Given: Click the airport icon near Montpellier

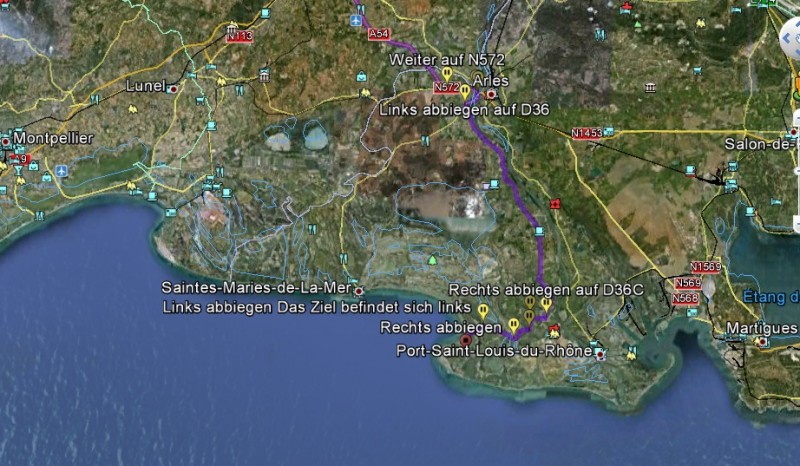Looking at the screenshot, I should click(x=62, y=171).
